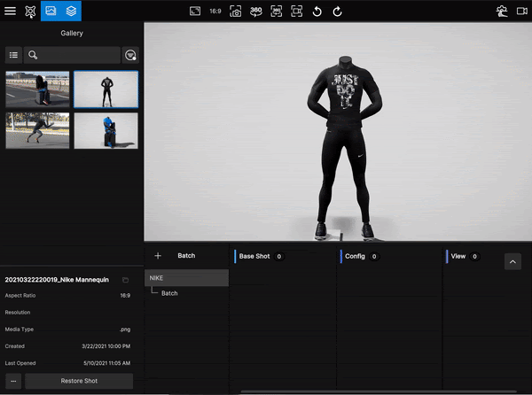Open the hamburger main menu
The width and height of the screenshot is (532, 395).
10,11
